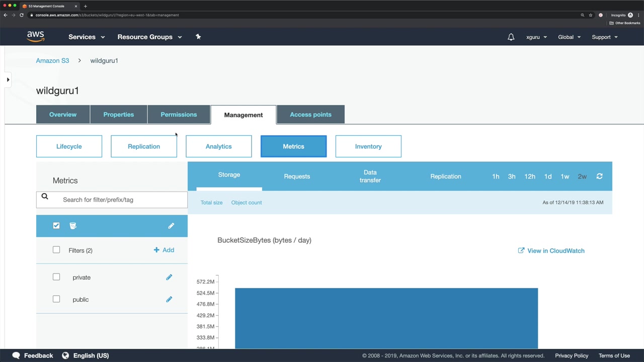Viewport: 644px width, 362px height.
Task: Open the Other Bookmarks folder
Action: click(x=625, y=23)
